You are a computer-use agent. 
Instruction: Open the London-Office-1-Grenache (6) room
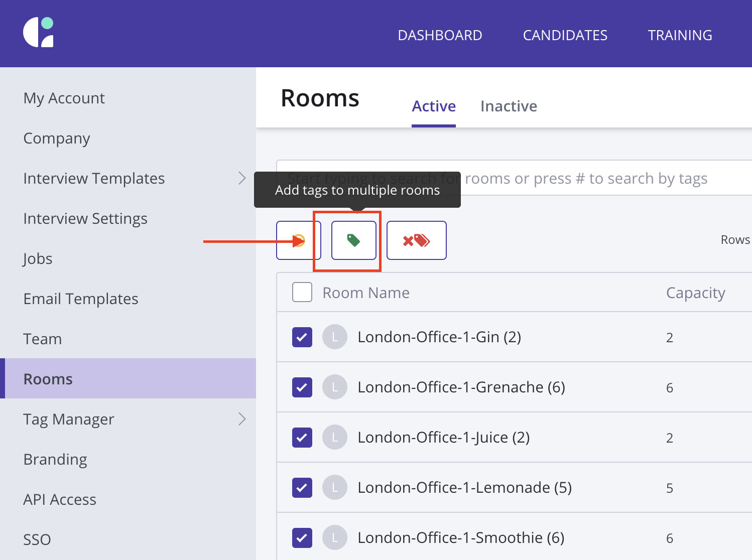click(x=461, y=387)
